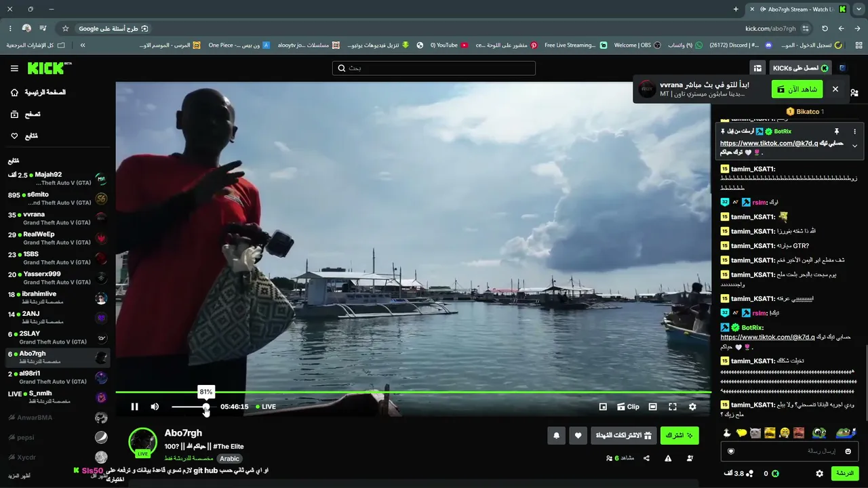Open Chrome three-dot menu
868x488 pixels.
tap(10, 28)
